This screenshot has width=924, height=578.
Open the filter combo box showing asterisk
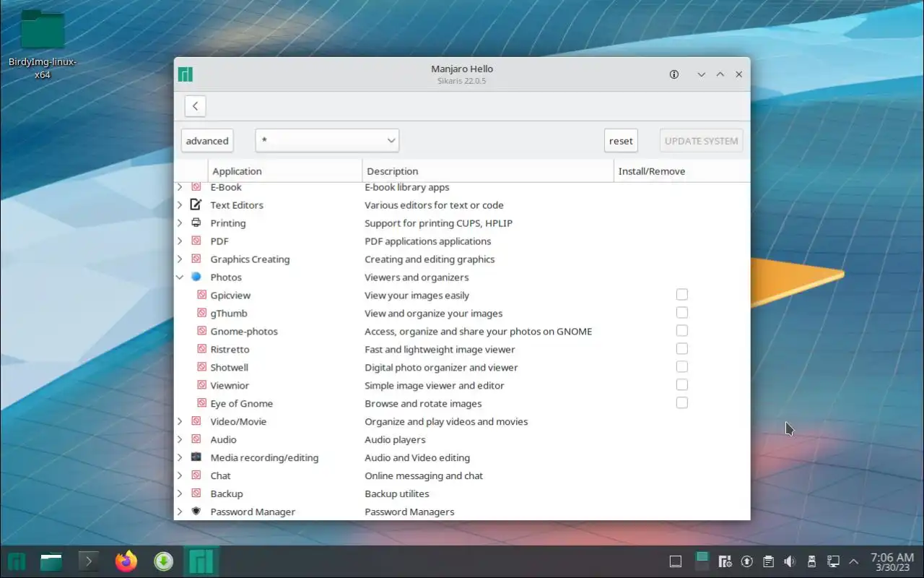[x=327, y=140]
